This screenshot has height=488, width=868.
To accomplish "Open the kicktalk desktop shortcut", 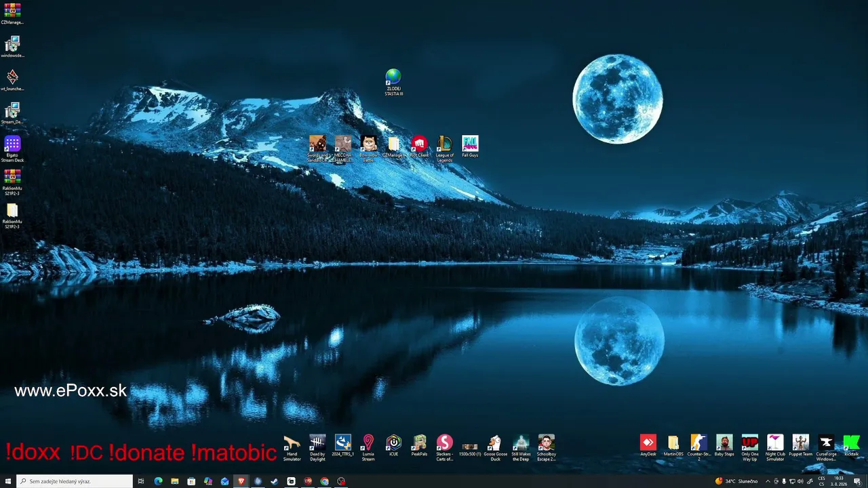I will pyautogui.click(x=852, y=445).
